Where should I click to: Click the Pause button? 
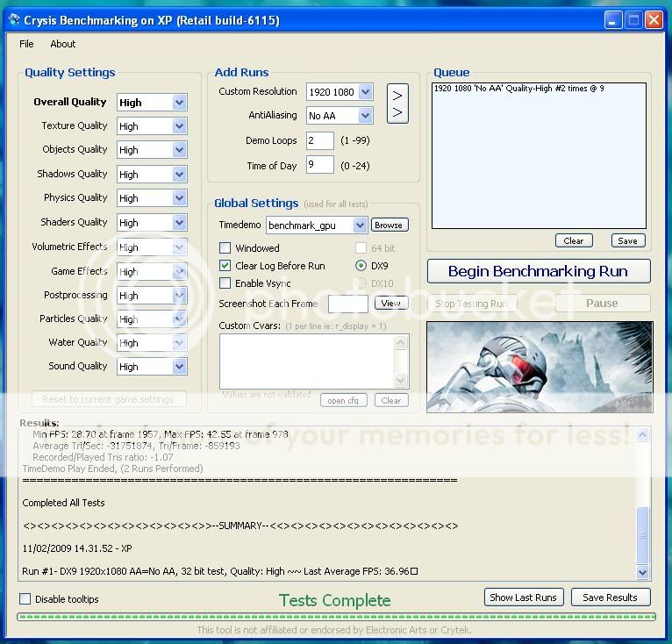(x=603, y=303)
